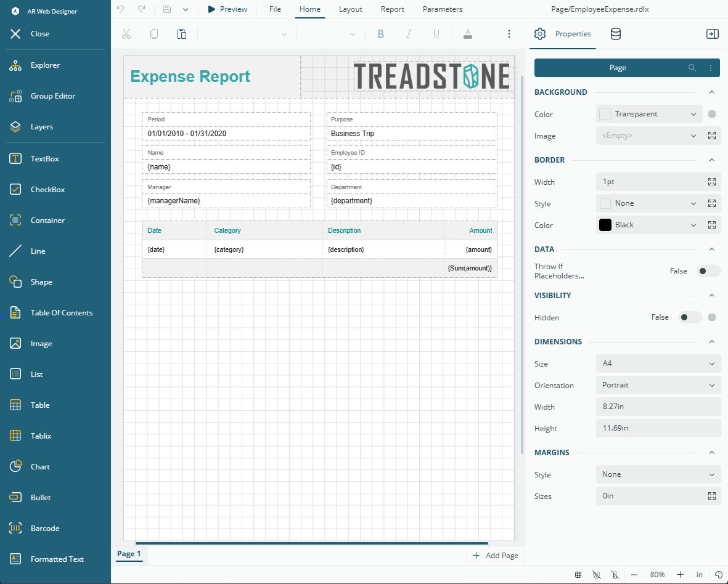This screenshot has height=584, width=728.
Task: Switch to the Home tab
Action: point(309,9)
